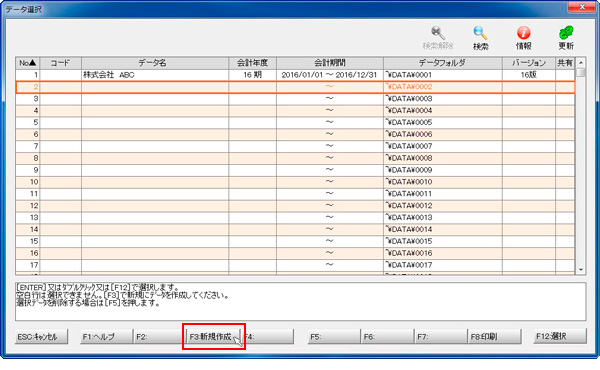Select folder cell ¥DATA¥0013
600x370 pixels.
click(443, 217)
